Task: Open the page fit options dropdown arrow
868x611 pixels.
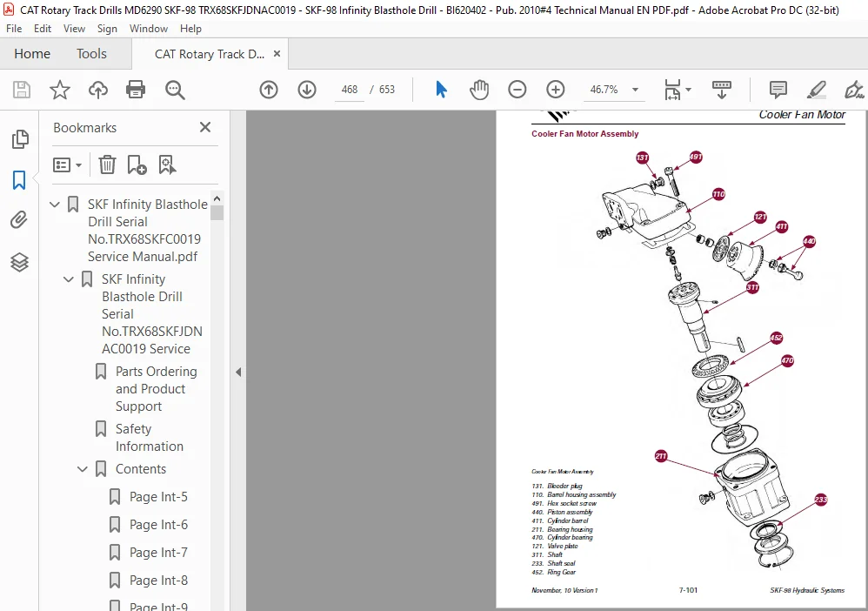Action: point(688,89)
